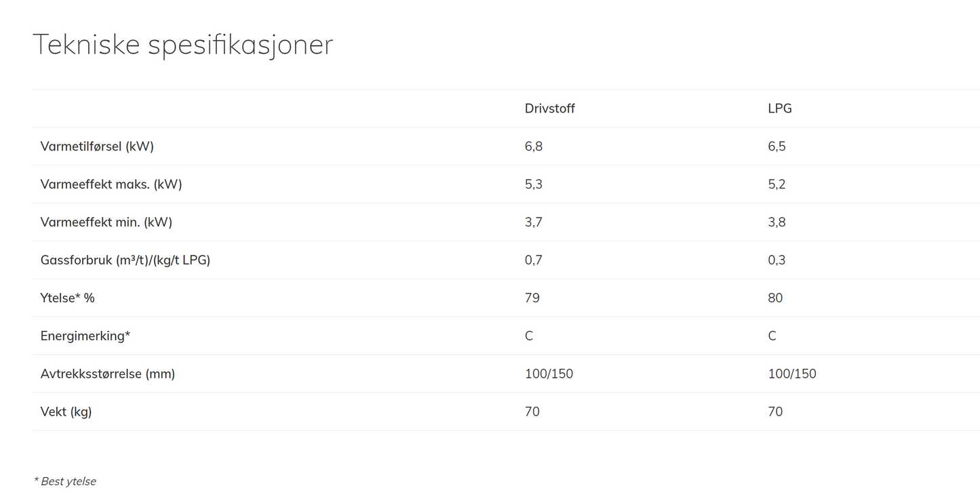Click the Varmetilførsel (kW) row label

point(97,146)
